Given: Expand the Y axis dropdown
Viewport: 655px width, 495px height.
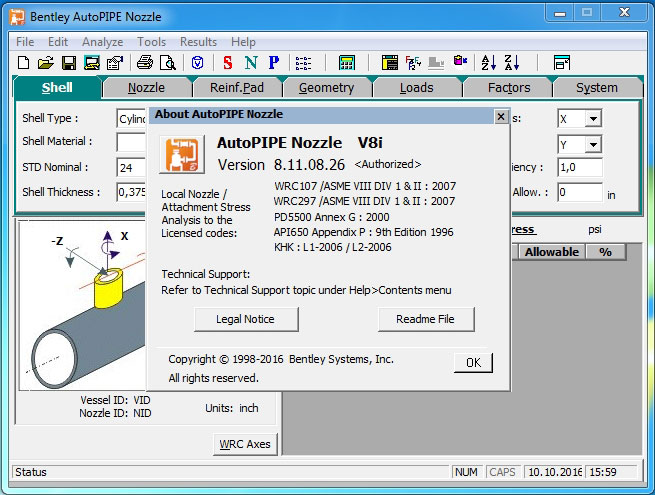Looking at the screenshot, I should [x=593, y=145].
